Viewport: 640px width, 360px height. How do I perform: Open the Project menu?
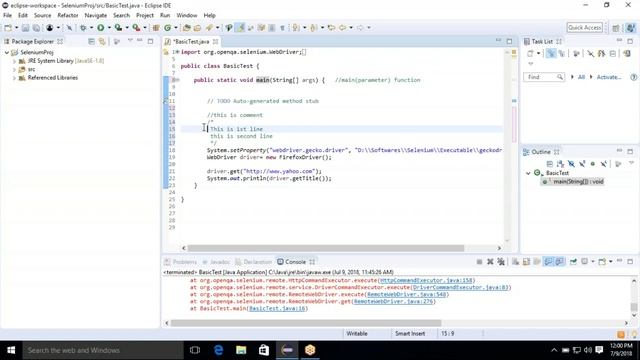[x=145, y=16]
